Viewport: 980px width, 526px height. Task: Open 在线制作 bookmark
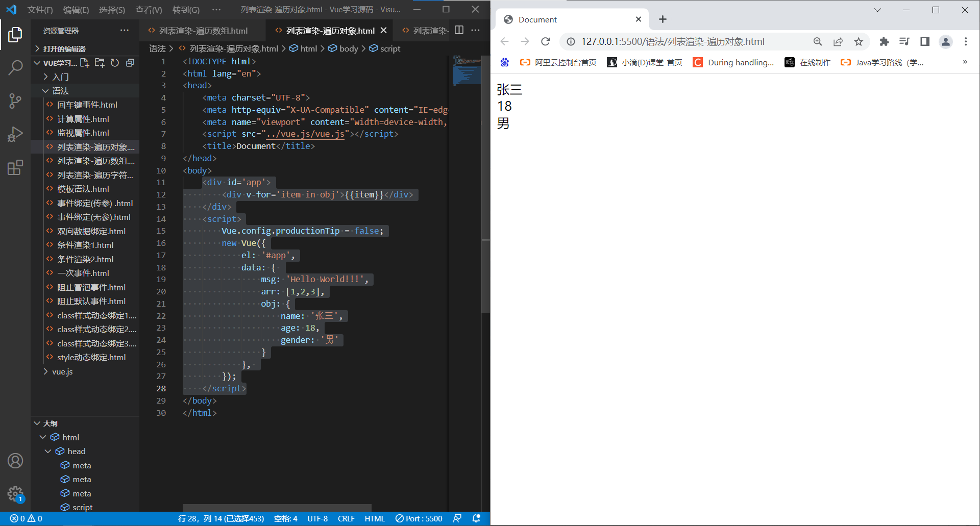[x=808, y=62]
